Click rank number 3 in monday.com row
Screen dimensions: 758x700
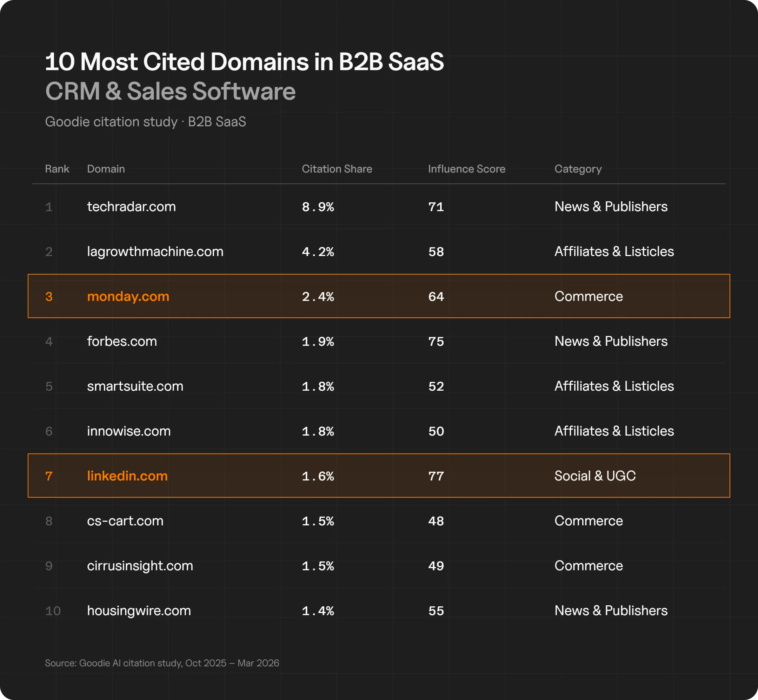click(48, 297)
